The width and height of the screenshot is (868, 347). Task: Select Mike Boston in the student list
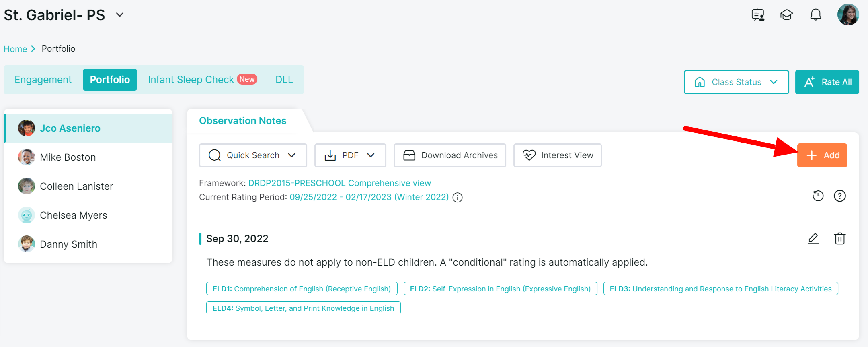(68, 157)
